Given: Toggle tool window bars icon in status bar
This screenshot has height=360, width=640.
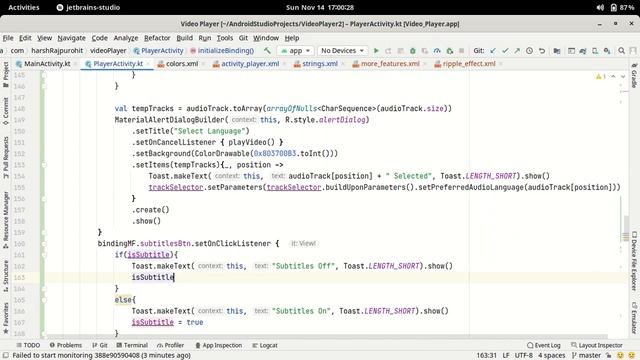Looking at the screenshot, I should coord(6,356).
